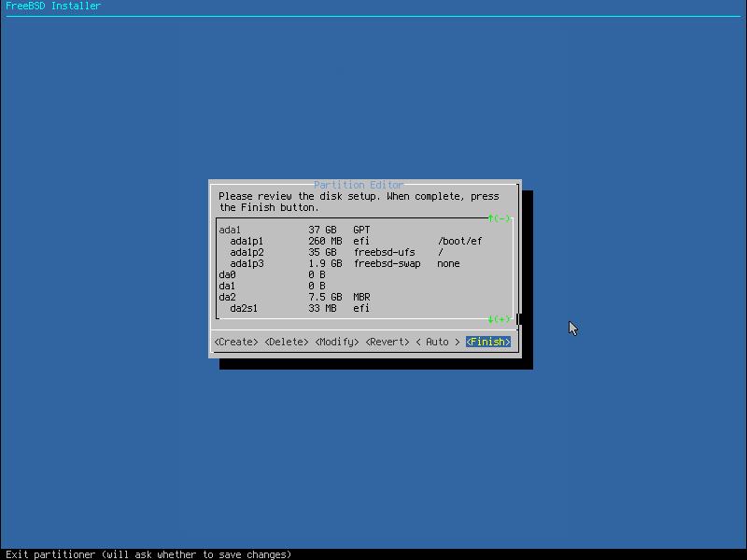Click the Delete button
The height and width of the screenshot is (560, 747).
pos(287,342)
